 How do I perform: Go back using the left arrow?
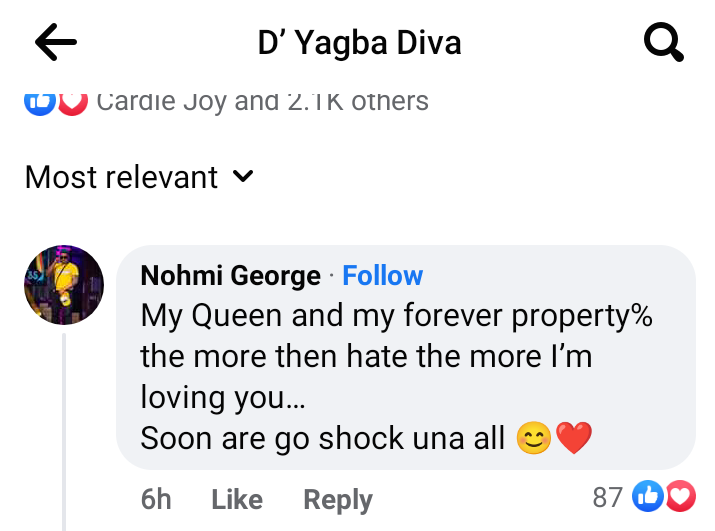tap(56, 43)
